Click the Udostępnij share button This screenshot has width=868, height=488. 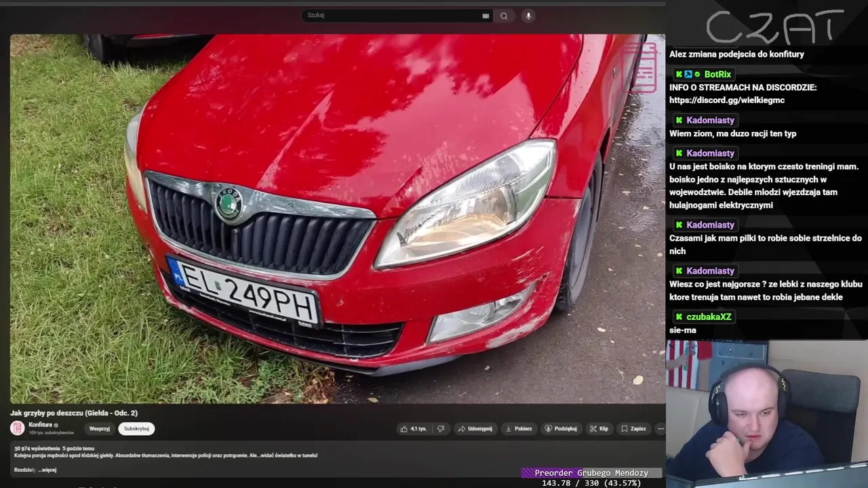[475, 428]
